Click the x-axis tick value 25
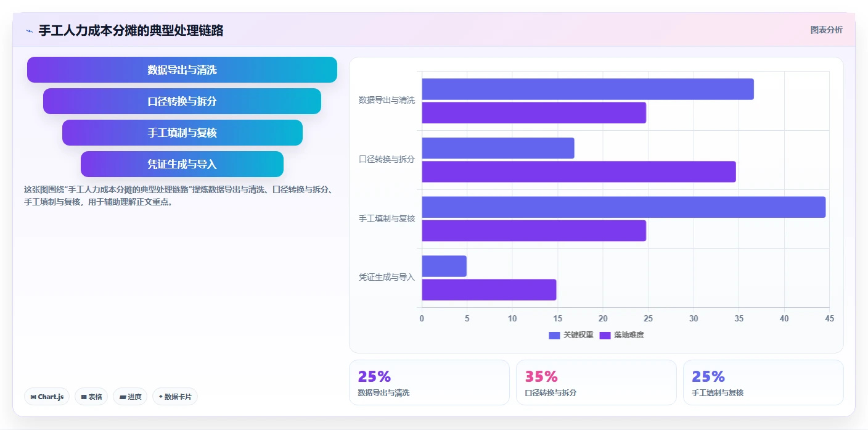The image size is (868, 430). point(648,318)
